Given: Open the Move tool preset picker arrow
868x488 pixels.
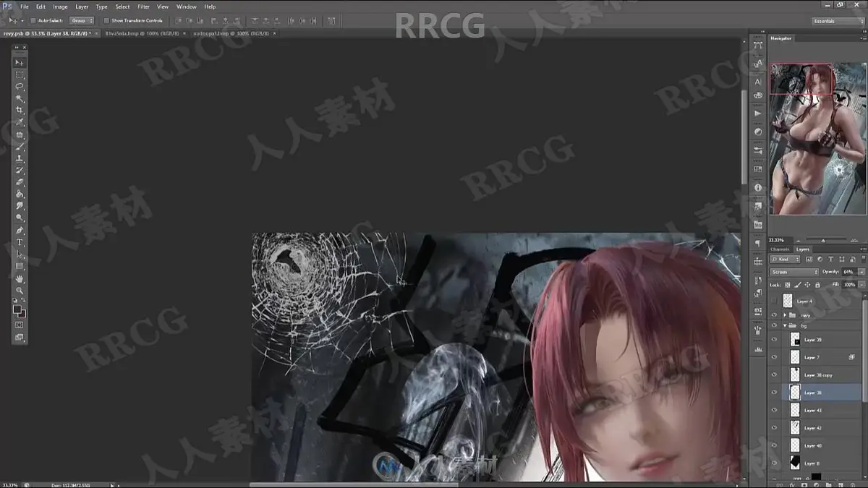Looking at the screenshot, I should tap(23, 20).
